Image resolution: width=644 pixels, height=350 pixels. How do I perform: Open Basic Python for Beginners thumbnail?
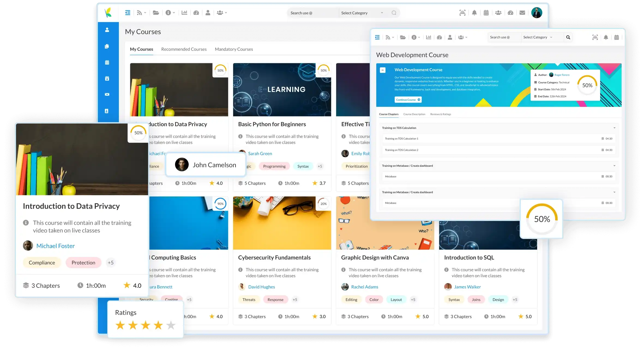282,90
